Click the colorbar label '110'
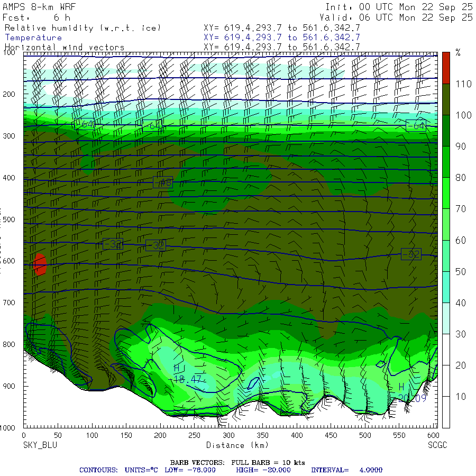Viewport: 476px width, 476px height. (x=463, y=84)
